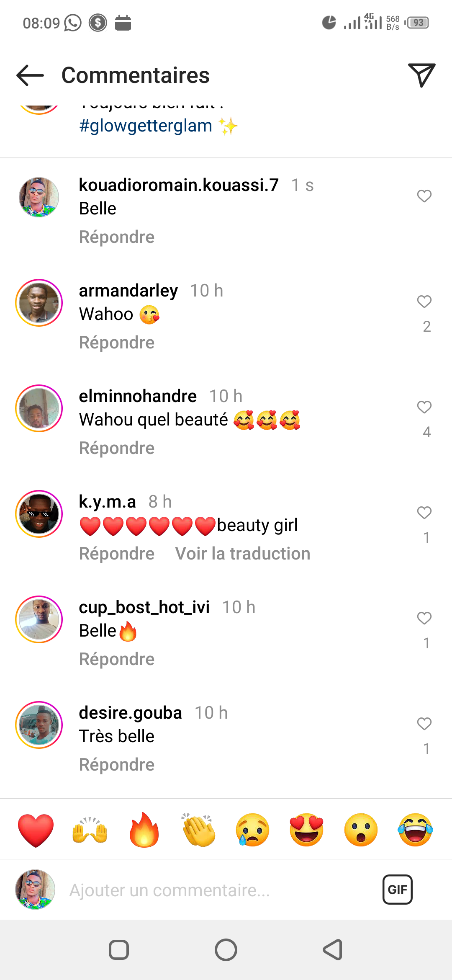452x980 pixels.
Task: Like kouadioromain.kouassi.7's Belle comment
Action: tap(424, 196)
